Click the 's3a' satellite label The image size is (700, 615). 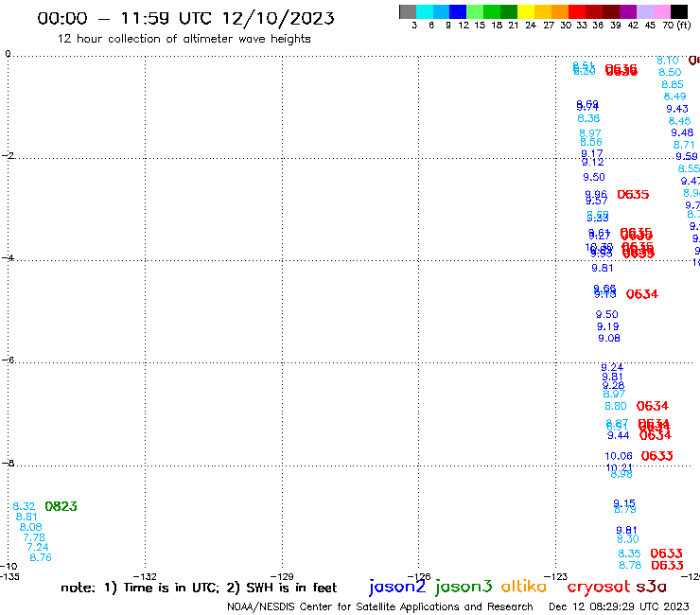click(652, 587)
